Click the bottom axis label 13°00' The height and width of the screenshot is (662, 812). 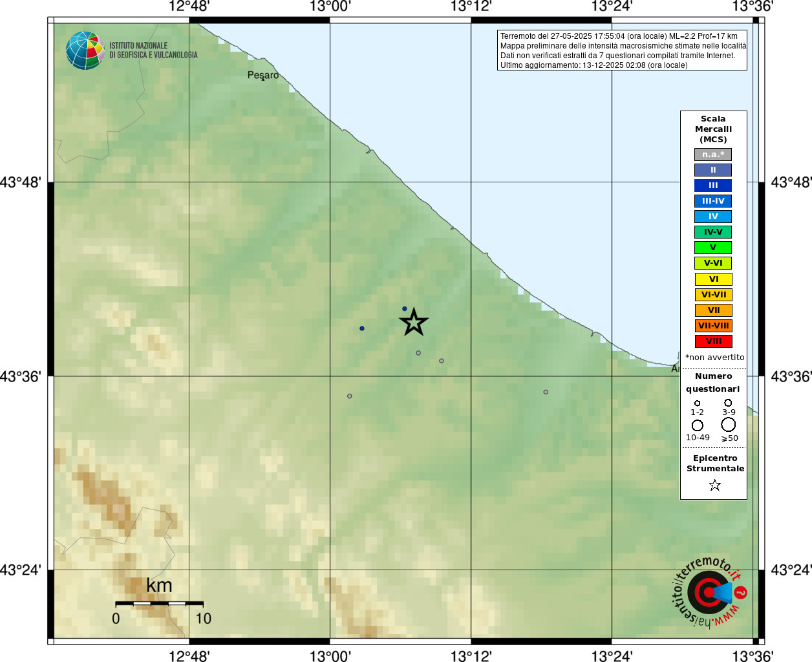coord(330,656)
